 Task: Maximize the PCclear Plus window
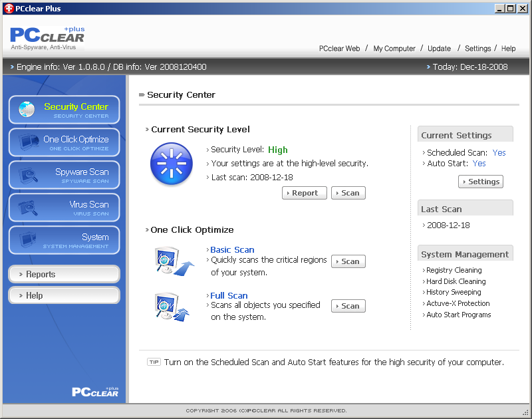coord(510,9)
